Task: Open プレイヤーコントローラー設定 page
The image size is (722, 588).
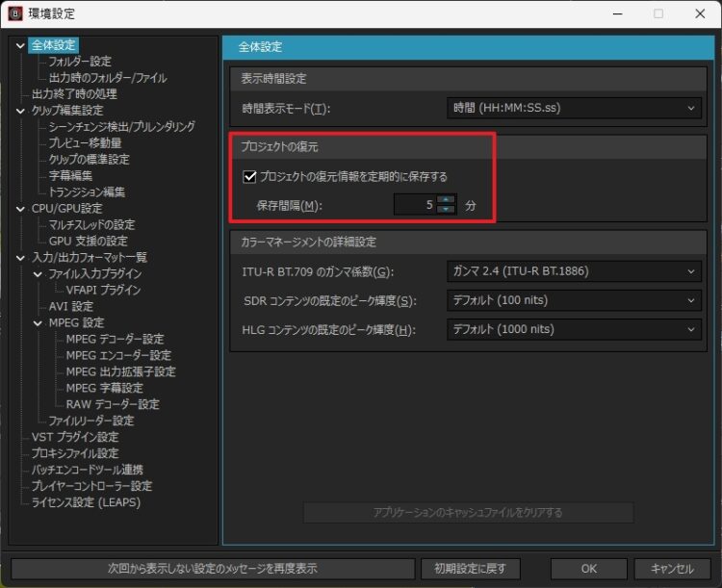Action: pyautogui.click(x=91, y=486)
